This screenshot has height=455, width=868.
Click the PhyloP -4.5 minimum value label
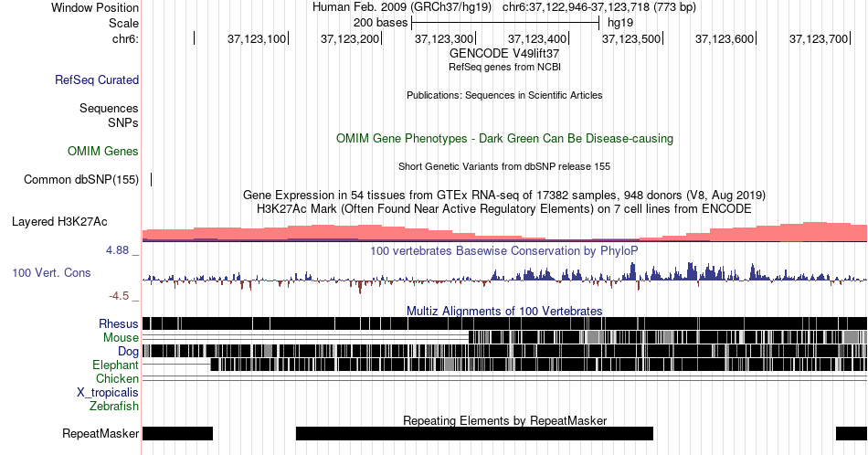124,296
